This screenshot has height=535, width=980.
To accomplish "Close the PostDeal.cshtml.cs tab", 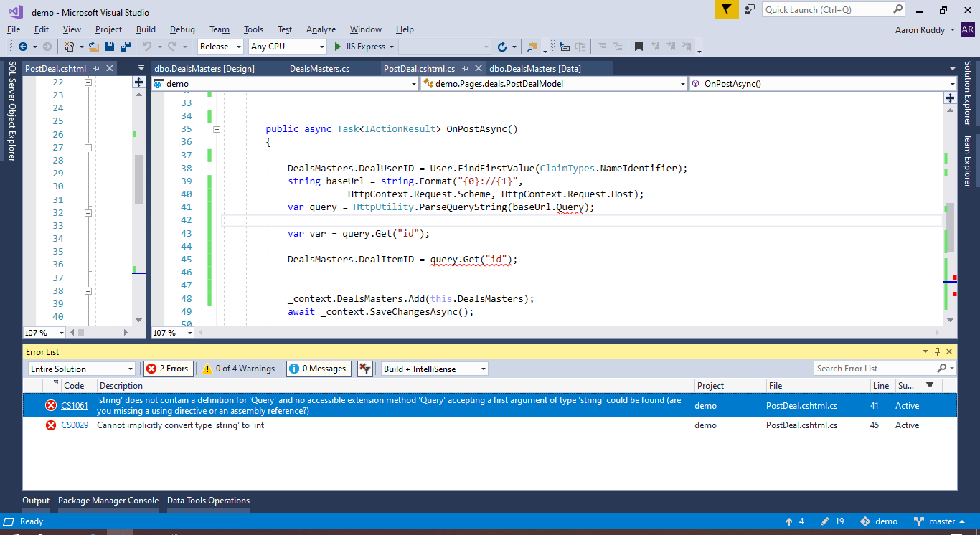I will 478,68.
